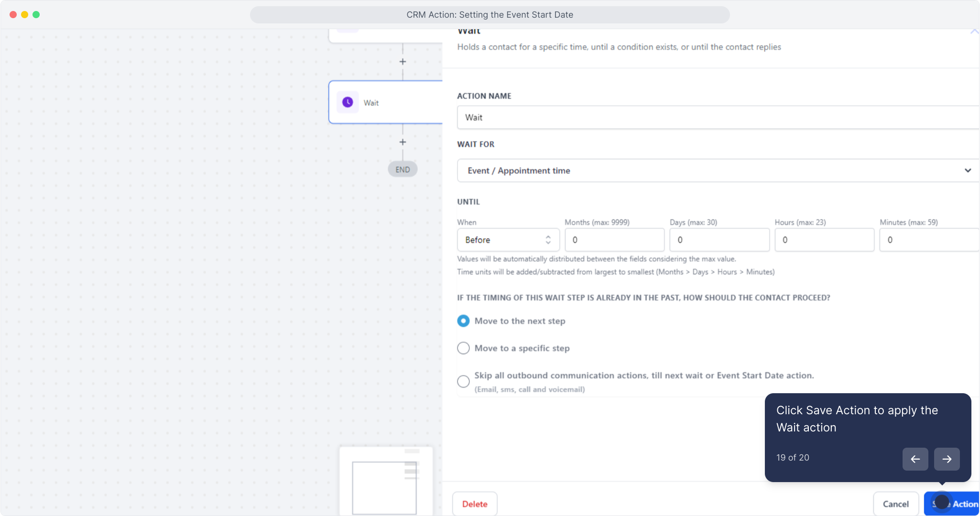Select Move to the next step option

point(463,321)
